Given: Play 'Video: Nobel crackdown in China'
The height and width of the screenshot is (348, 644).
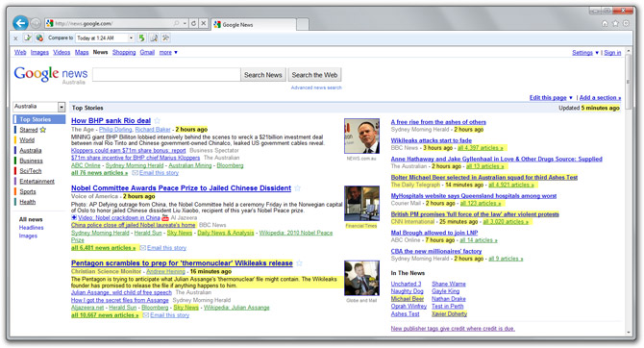Looking at the screenshot, I should tap(118, 218).
